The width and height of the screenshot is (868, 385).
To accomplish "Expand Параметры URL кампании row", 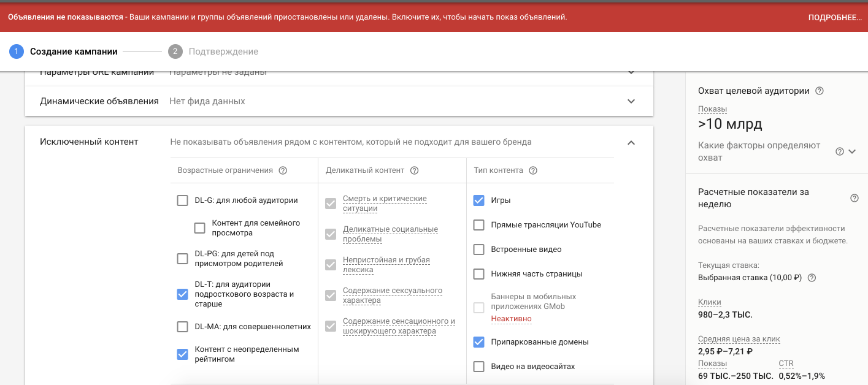I will point(631,73).
